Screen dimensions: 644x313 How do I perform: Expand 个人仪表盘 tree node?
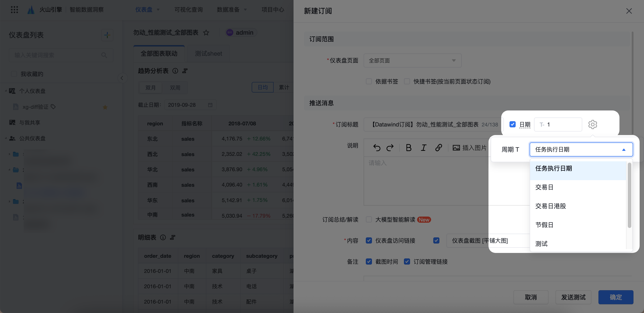6,91
